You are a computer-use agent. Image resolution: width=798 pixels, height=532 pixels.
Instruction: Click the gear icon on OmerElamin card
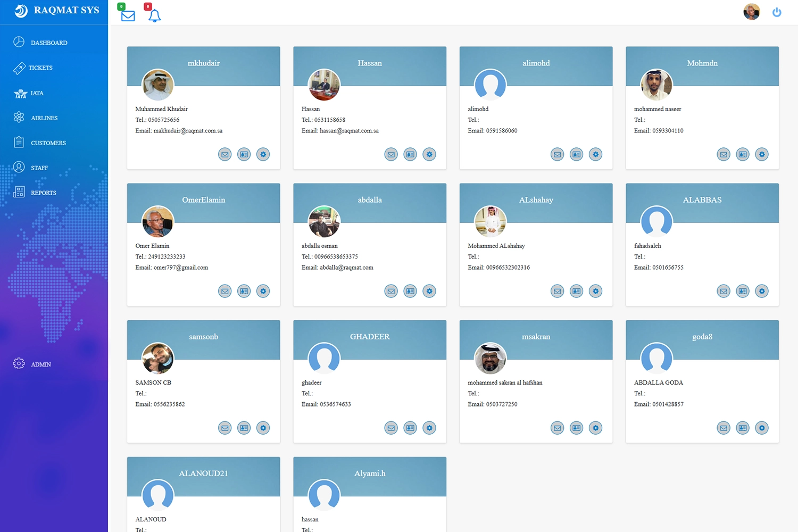(263, 291)
